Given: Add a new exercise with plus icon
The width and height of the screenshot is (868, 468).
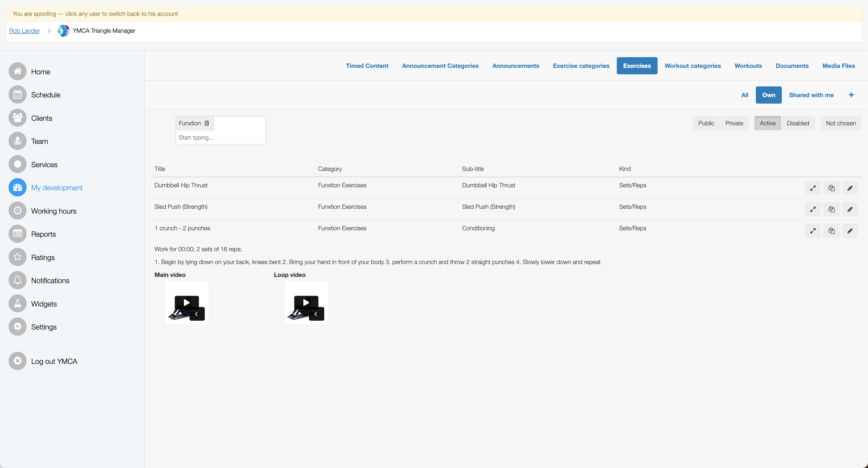Looking at the screenshot, I should 851,95.
